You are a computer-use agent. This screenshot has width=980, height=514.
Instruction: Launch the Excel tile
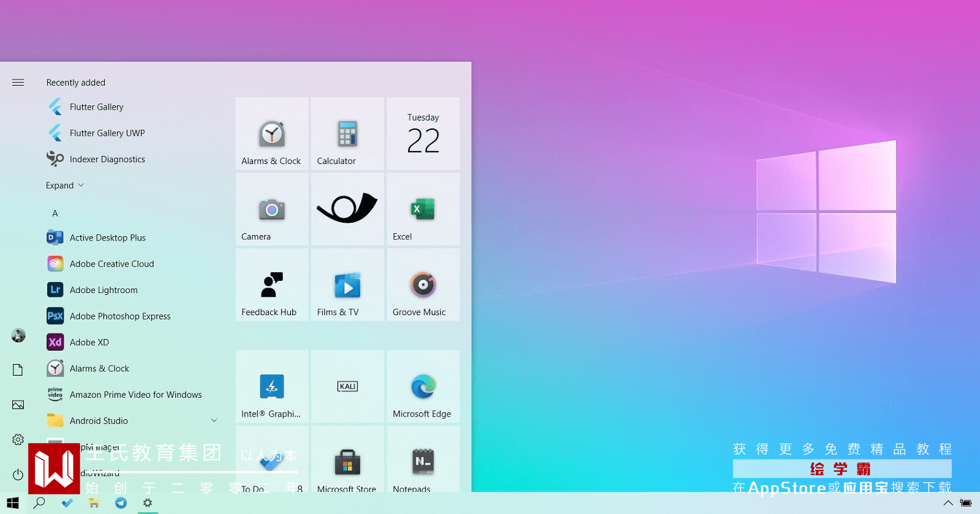point(423,209)
